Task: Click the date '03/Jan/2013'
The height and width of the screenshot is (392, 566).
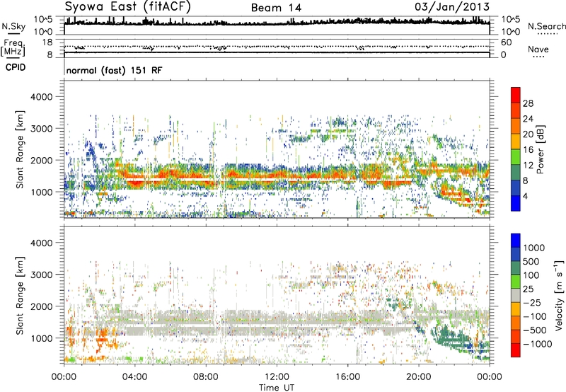Action: [452, 7]
